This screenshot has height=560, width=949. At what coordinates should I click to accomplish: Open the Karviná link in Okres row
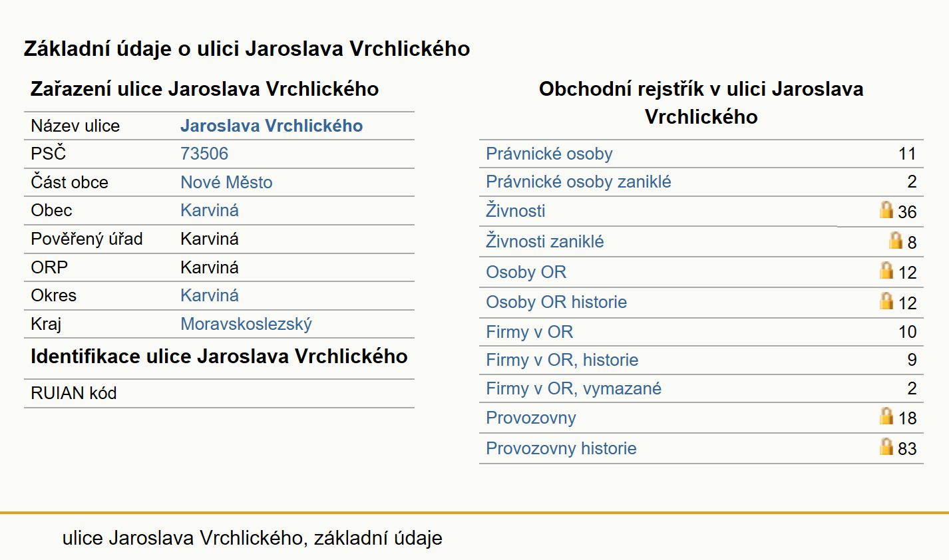(210, 295)
